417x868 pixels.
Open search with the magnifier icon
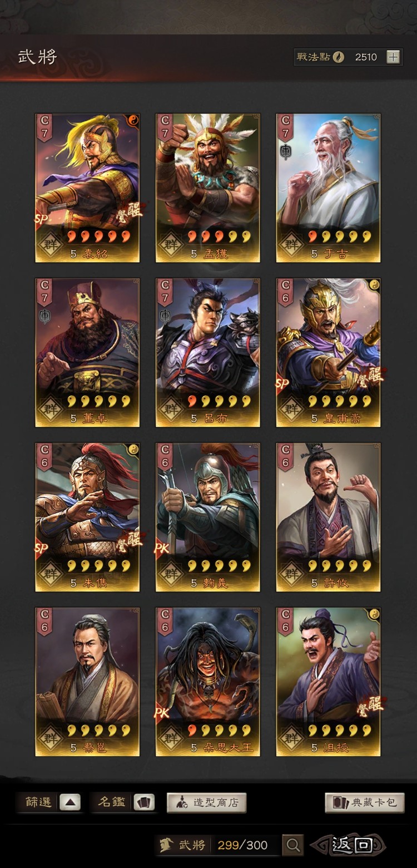pos(293,845)
